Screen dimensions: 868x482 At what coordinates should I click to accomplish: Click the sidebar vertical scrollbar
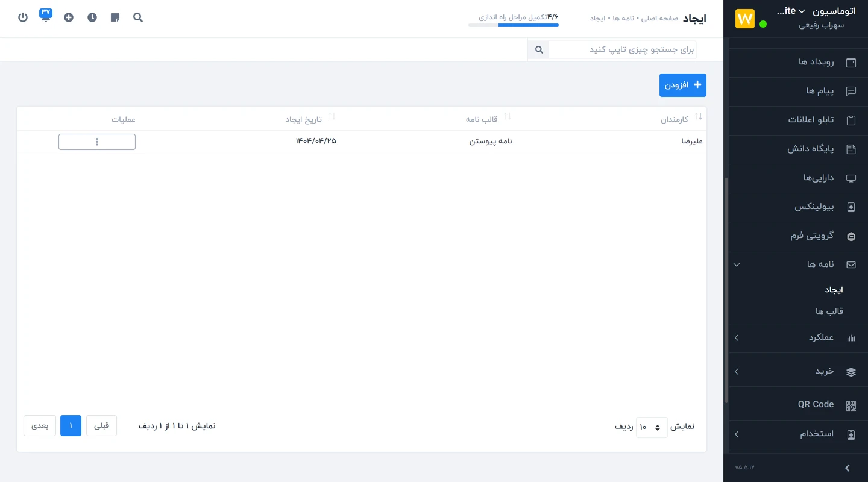[x=726, y=289]
